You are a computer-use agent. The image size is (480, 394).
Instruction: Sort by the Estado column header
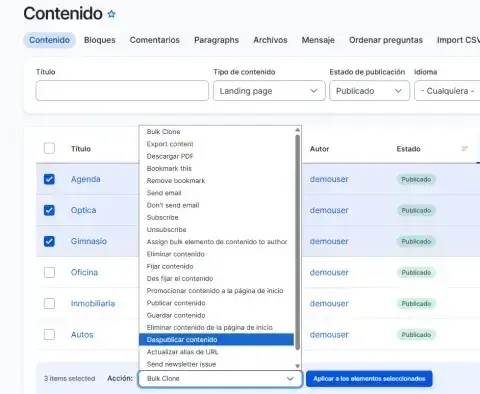point(408,149)
